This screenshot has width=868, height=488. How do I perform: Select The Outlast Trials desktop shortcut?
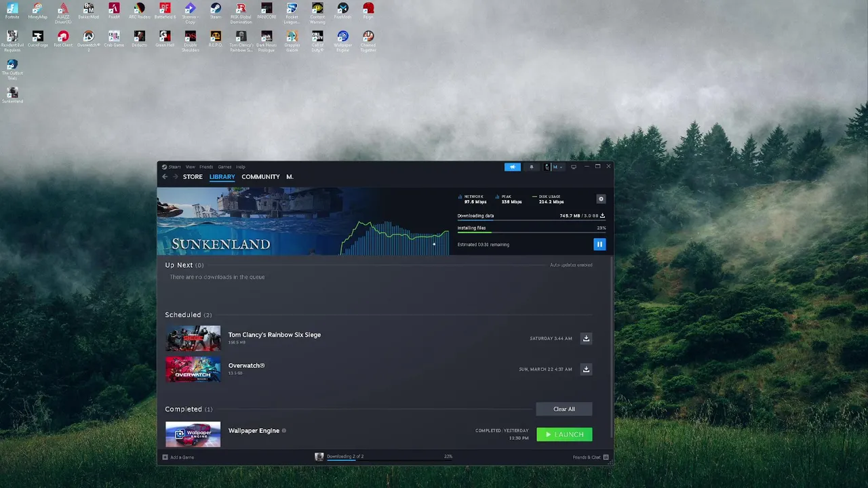coord(12,70)
